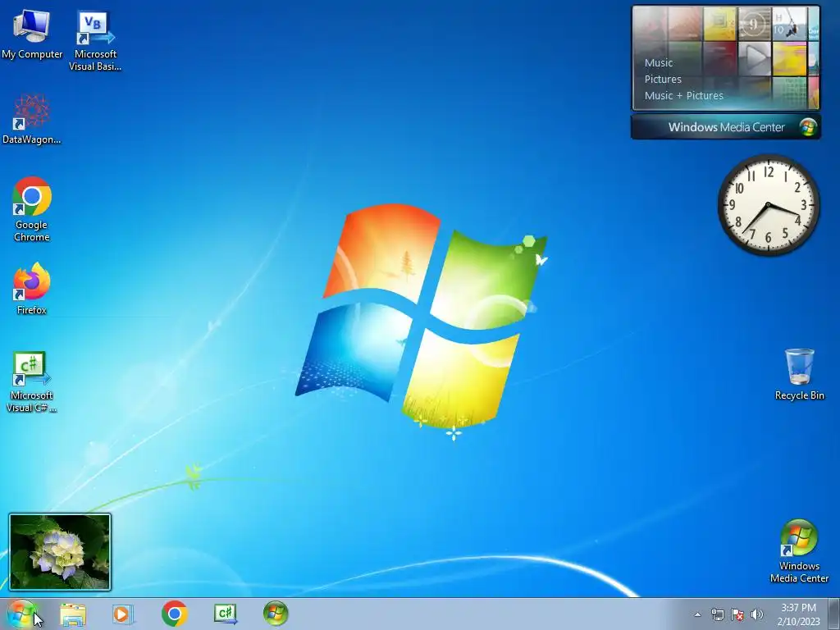Open the volume speaker tray icon
Screen dimensions: 840x630
point(756,614)
